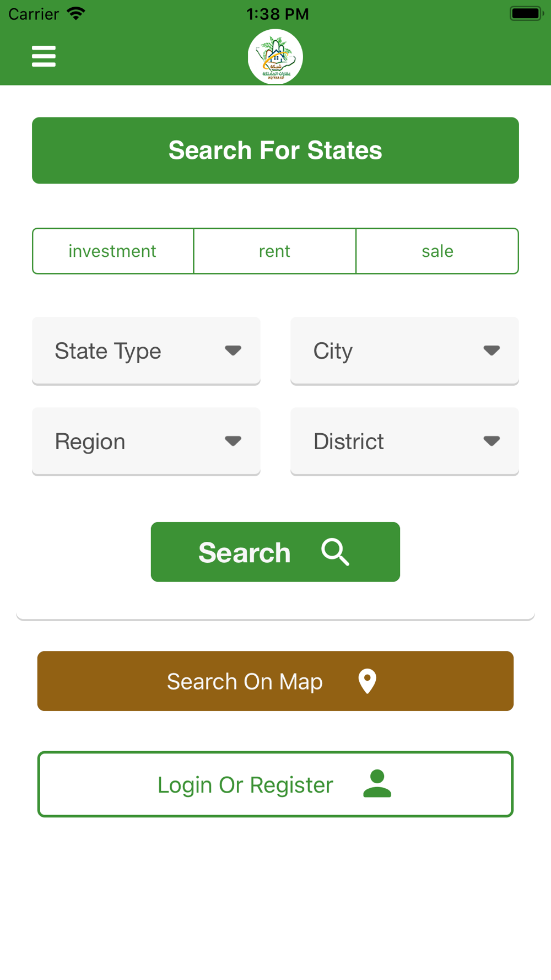Open the City dropdown

[x=404, y=351]
